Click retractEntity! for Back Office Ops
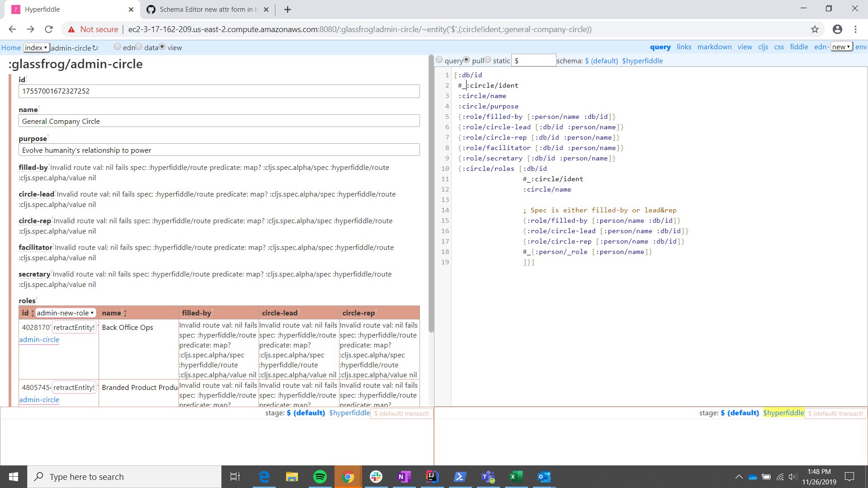Image resolution: width=868 pixels, height=488 pixels. tap(74, 328)
